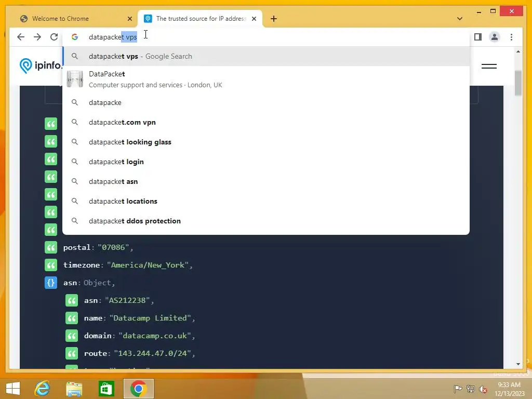Click quote icon next to route
532x399 pixels.
[72, 353]
